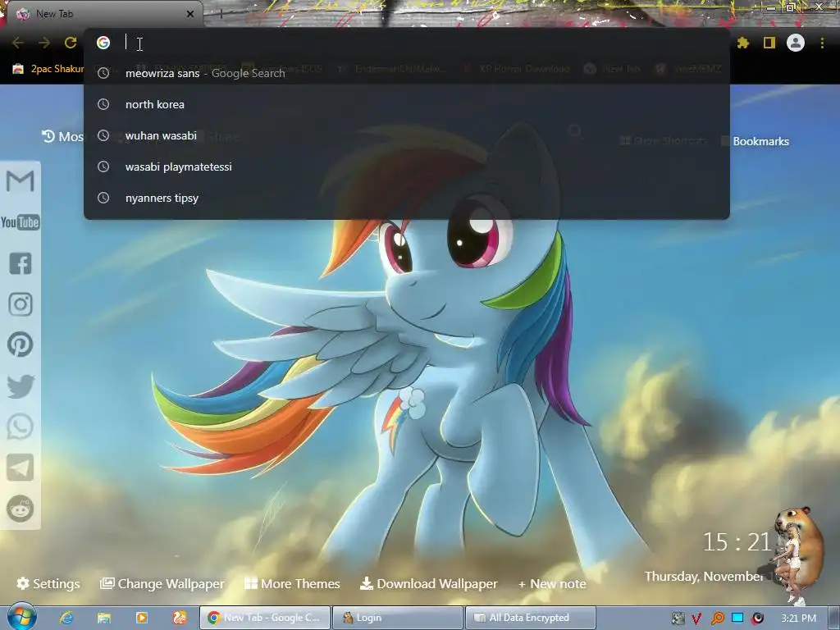Click the Google icon in the address bar
The width and height of the screenshot is (840, 630).
(x=103, y=43)
